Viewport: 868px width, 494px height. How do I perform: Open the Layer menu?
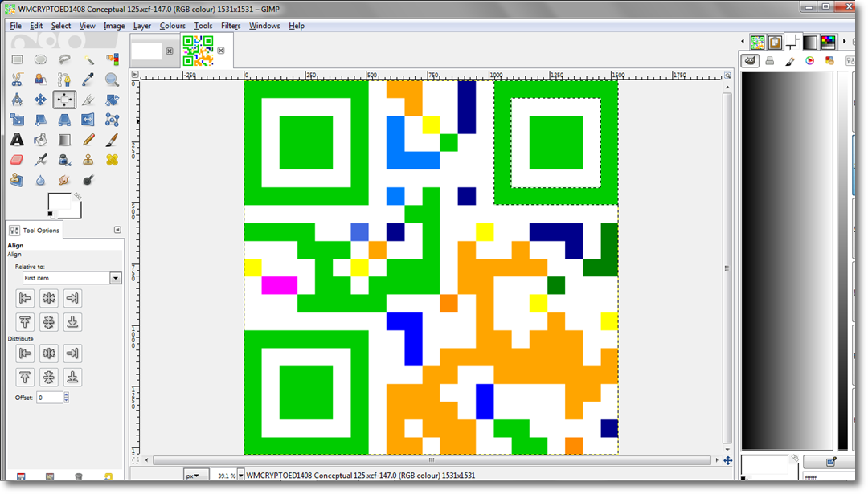pyautogui.click(x=141, y=26)
